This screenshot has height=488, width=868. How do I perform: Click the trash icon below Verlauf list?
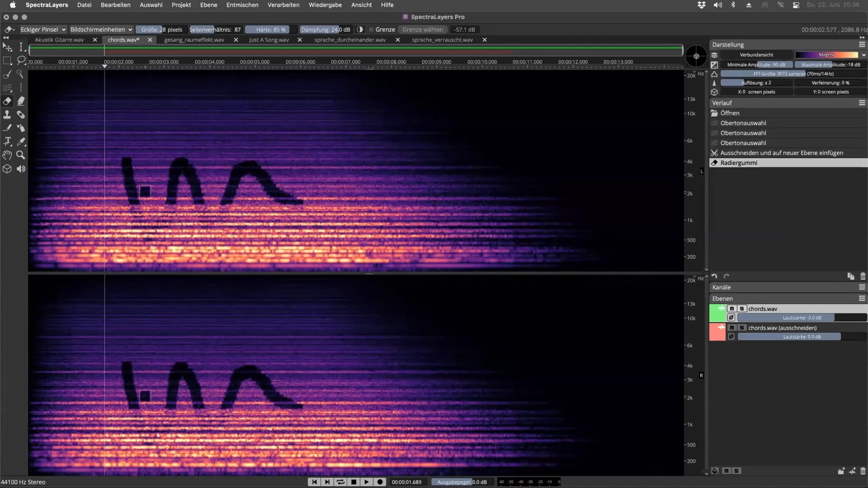click(863, 276)
